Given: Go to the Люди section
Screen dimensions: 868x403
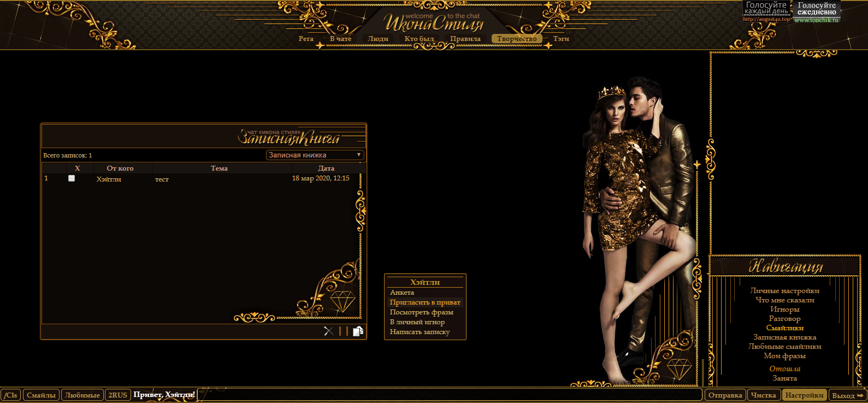Looking at the screenshot, I should point(378,39).
